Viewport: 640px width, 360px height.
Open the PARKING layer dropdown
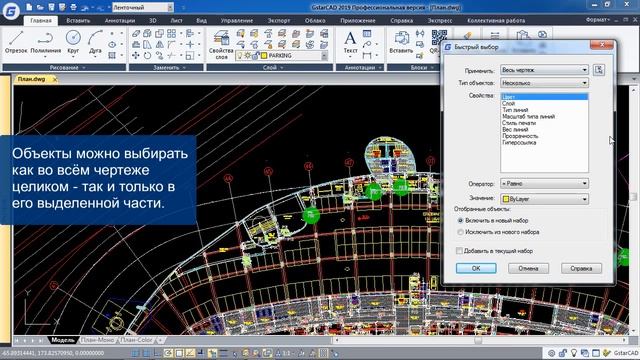coord(324,56)
